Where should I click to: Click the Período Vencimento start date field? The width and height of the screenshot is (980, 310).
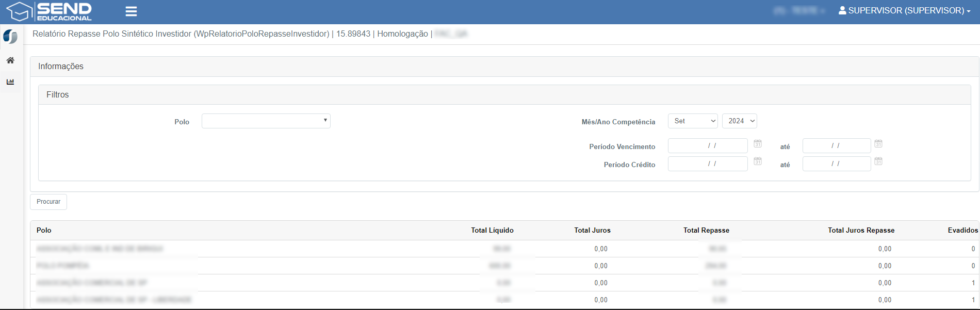(x=707, y=146)
